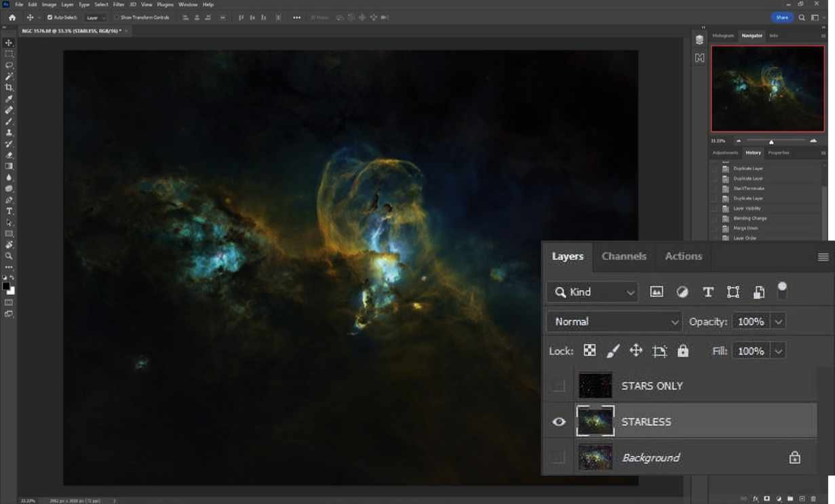Set history brush source for Layer Visibility
The width and height of the screenshot is (835, 504).
pos(714,208)
